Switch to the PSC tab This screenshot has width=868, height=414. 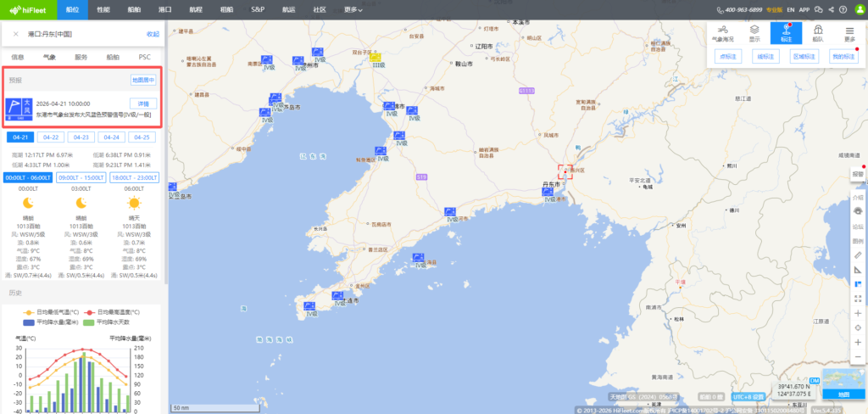coord(145,57)
